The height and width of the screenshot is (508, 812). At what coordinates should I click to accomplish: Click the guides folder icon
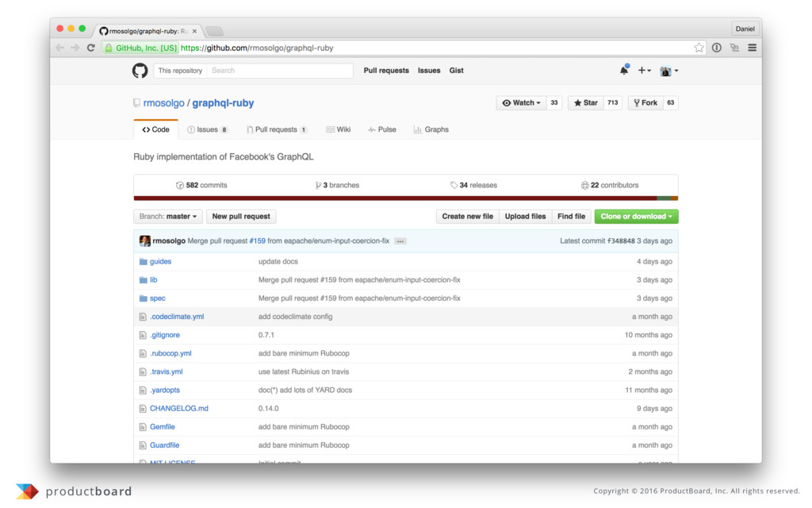[144, 262]
